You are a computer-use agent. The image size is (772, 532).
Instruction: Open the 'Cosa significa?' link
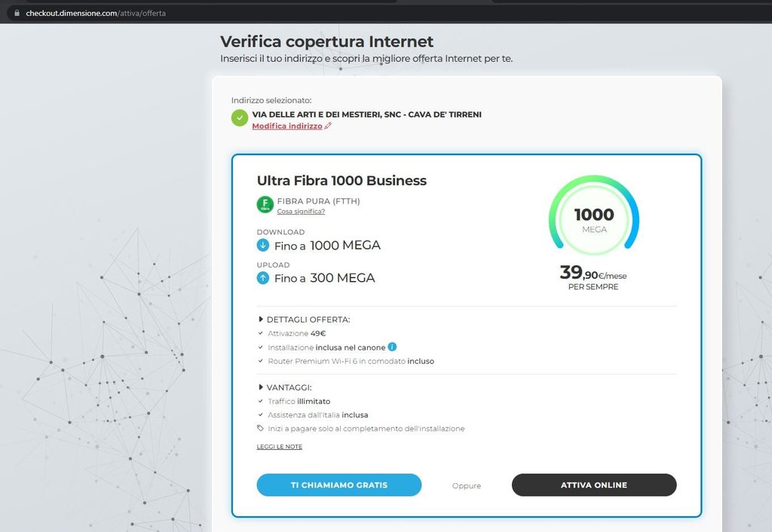click(301, 212)
